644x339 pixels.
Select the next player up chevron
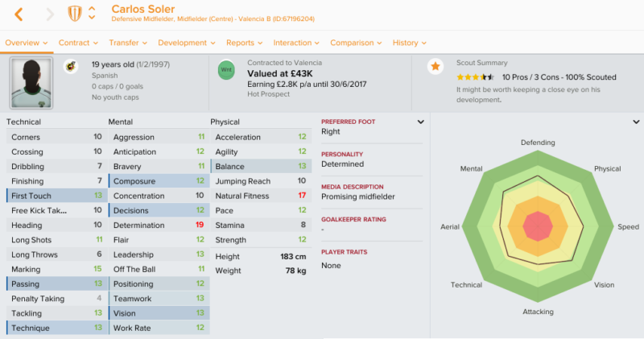click(x=92, y=9)
